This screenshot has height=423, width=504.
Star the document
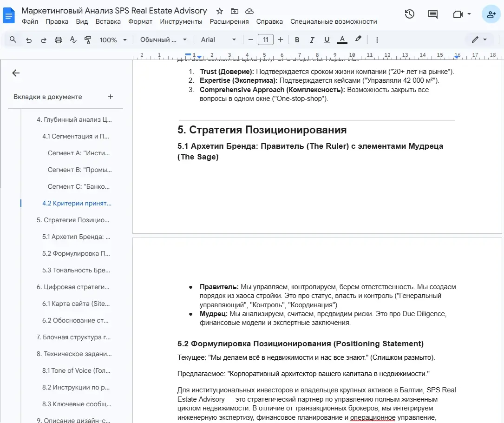pos(219,11)
